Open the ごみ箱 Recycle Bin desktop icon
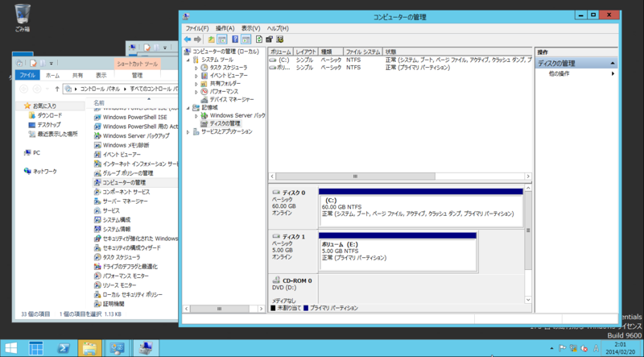Image resolution: width=644 pixels, height=357 pixels. (23, 18)
